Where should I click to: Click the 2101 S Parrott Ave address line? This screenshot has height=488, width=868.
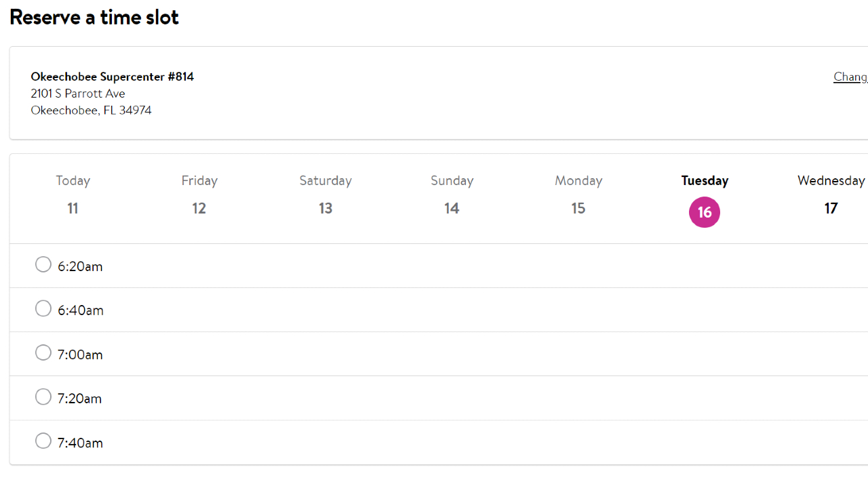(x=78, y=94)
